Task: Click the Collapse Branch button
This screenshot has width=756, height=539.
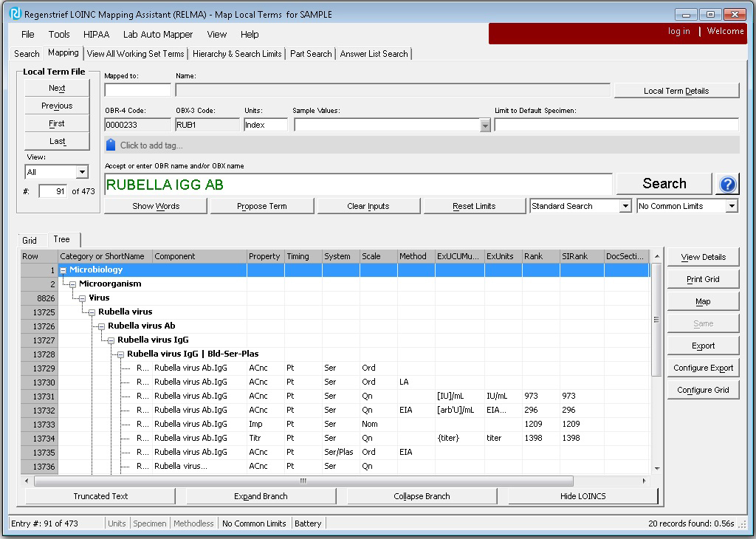Action: [x=422, y=496]
